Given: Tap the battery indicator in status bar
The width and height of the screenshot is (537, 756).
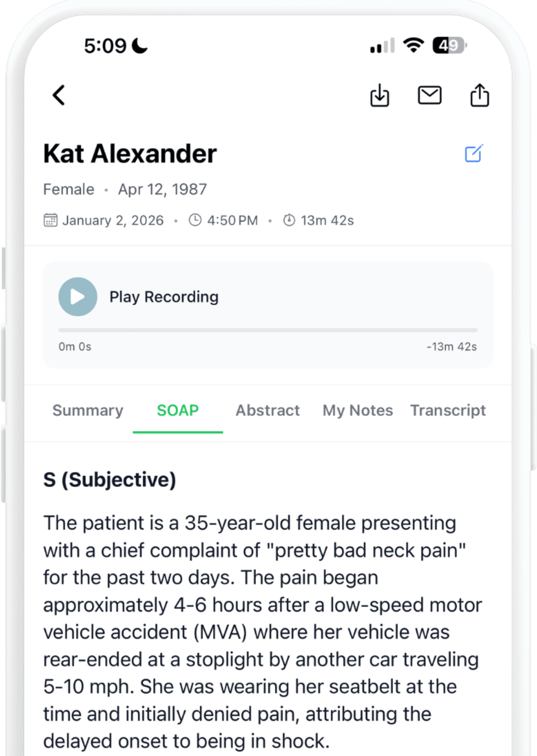Looking at the screenshot, I should click(x=450, y=46).
